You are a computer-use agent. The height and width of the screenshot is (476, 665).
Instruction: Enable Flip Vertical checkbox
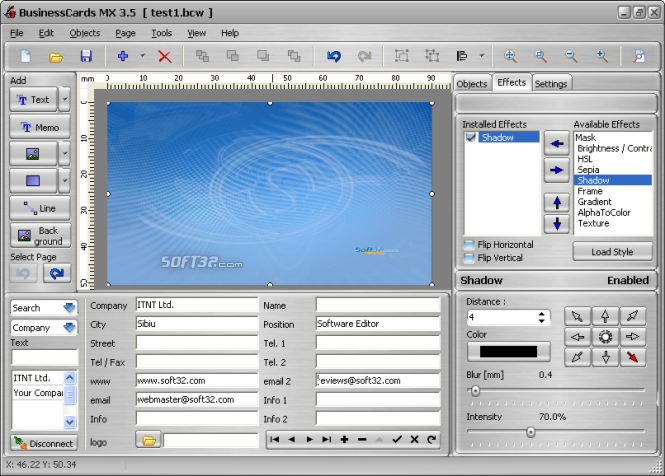469,258
